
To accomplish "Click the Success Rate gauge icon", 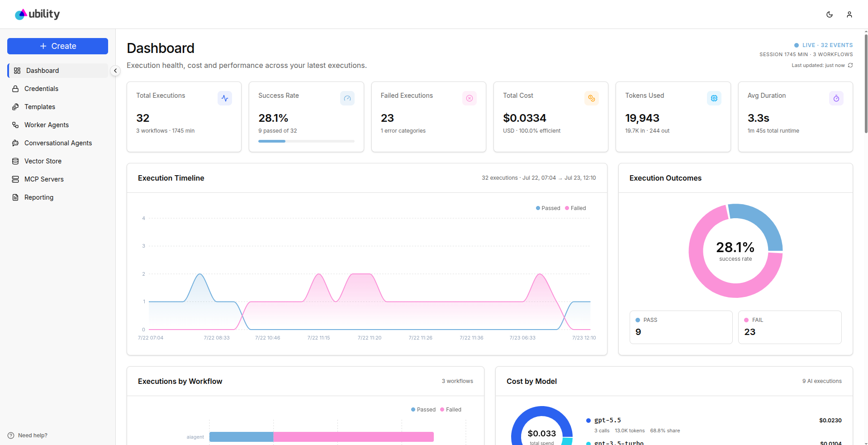I will (347, 98).
